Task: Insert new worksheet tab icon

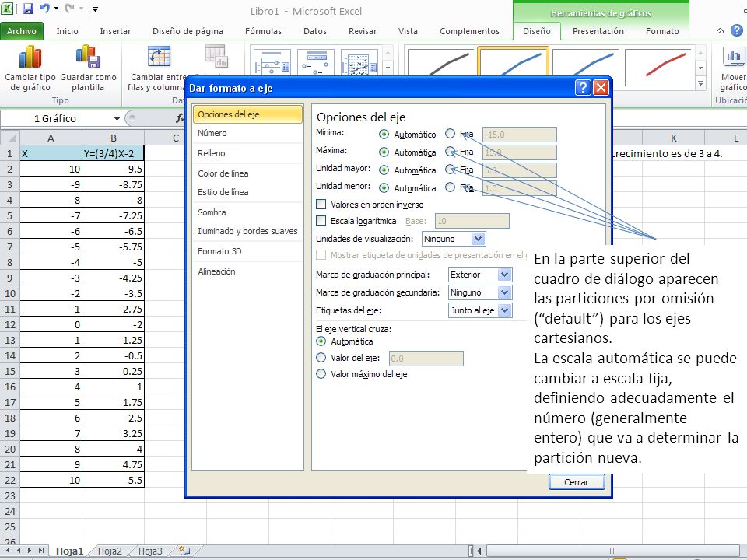Action: [184, 551]
